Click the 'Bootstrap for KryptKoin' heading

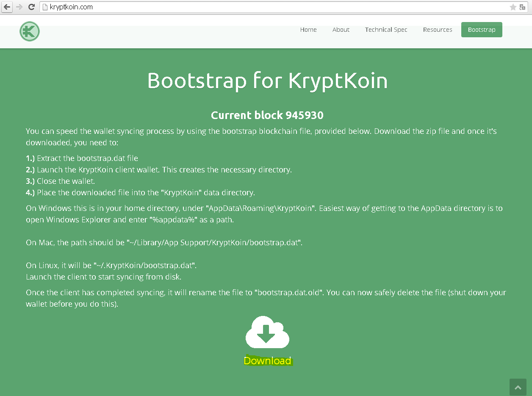267,80
